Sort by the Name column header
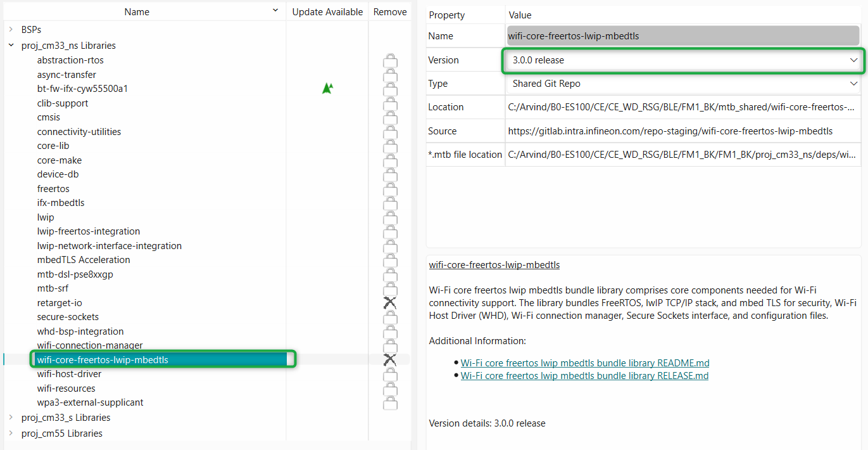This screenshot has height=450, width=868. (137, 11)
